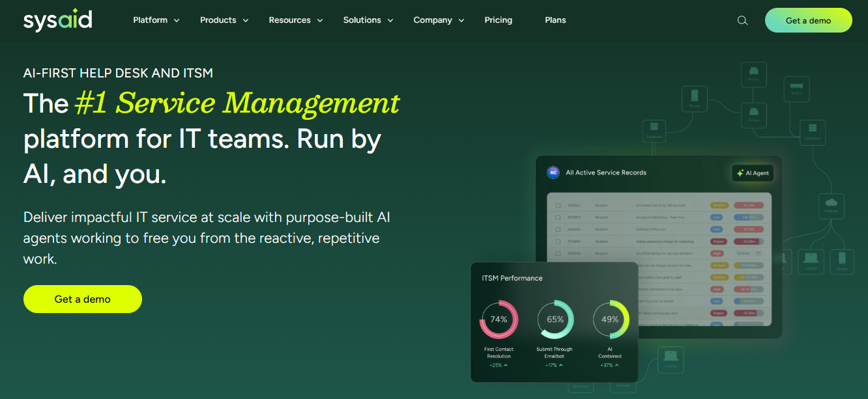The width and height of the screenshot is (868, 399).
Task: Click the yellow Get a demo button below the headline
Action: (x=83, y=299)
